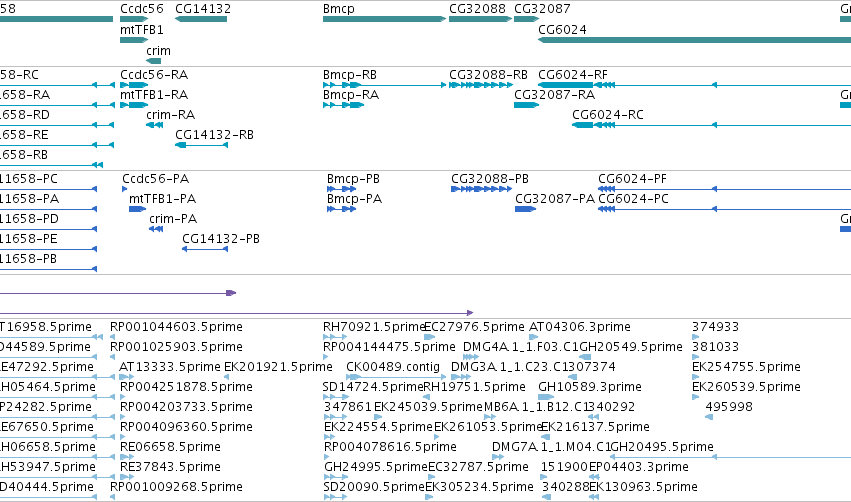Select EST EK260539.5prime

tap(746, 387)
